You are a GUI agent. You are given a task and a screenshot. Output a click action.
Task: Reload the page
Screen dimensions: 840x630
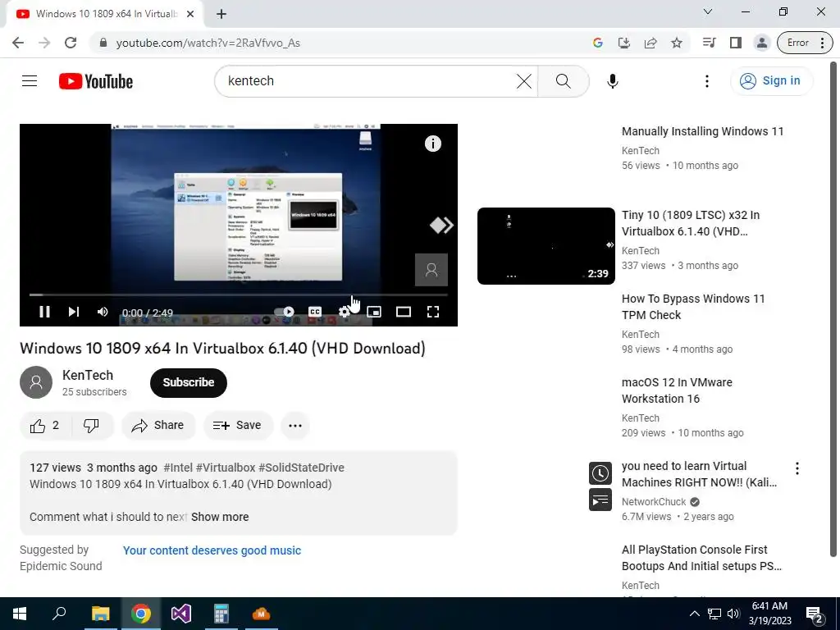71,43
